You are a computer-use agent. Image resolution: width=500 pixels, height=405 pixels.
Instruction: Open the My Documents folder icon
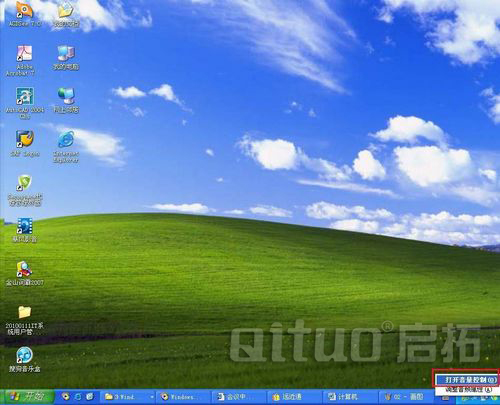(66, 14)
